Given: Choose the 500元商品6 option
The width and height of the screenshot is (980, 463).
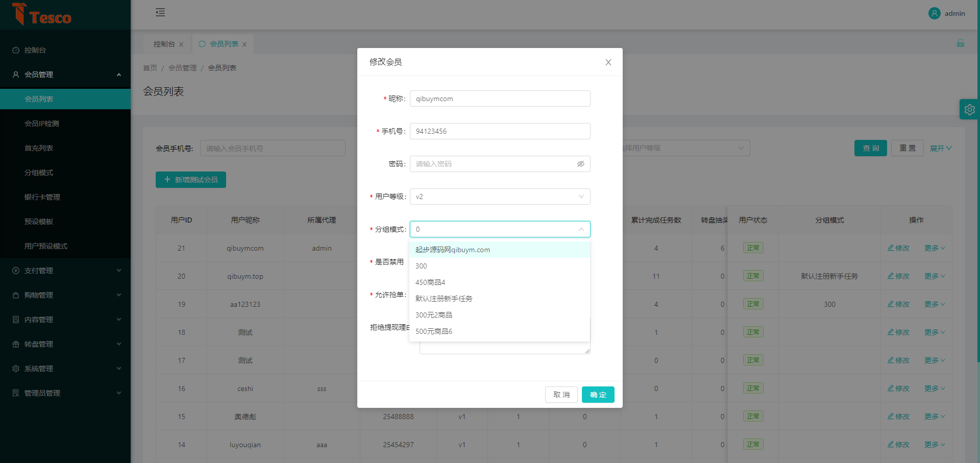Looking at the screenshot, I should click(x=433, y=331).
